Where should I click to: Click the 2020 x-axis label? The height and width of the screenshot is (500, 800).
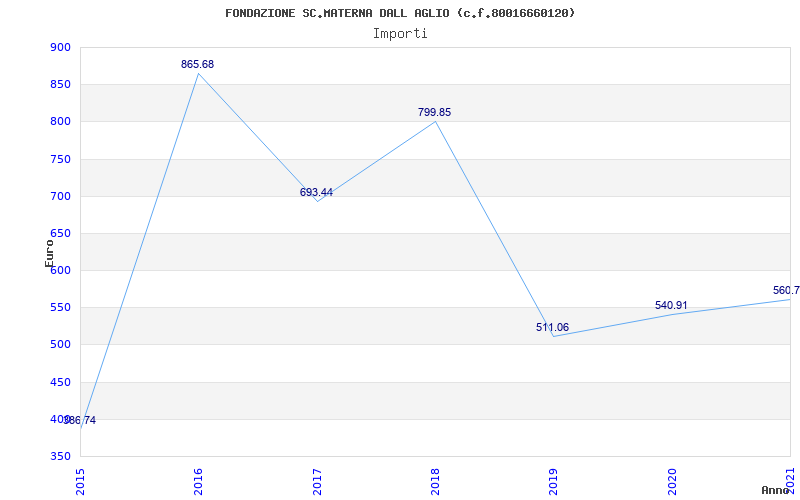click(x=672, y=481)
